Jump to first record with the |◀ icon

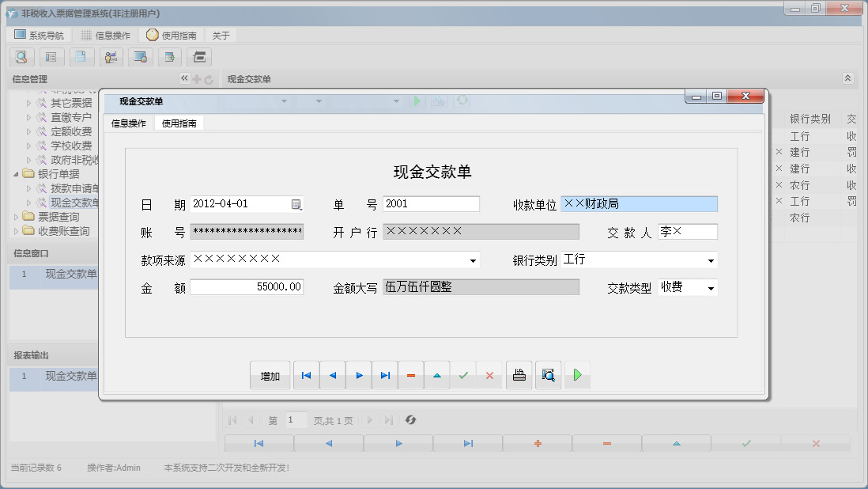click(x=306, y=375)
